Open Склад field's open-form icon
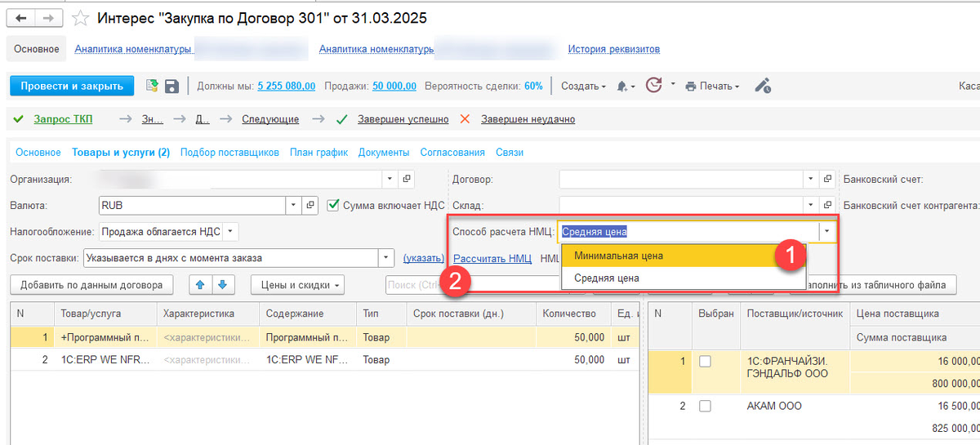The image size is (980, 445). pyautogui.click(x=828, y=205)
